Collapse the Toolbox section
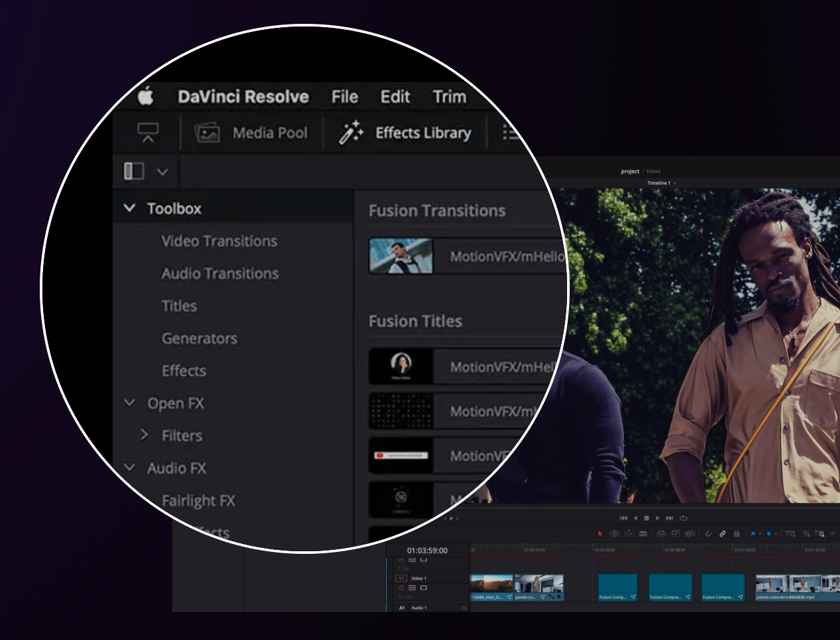 (130, 208)
